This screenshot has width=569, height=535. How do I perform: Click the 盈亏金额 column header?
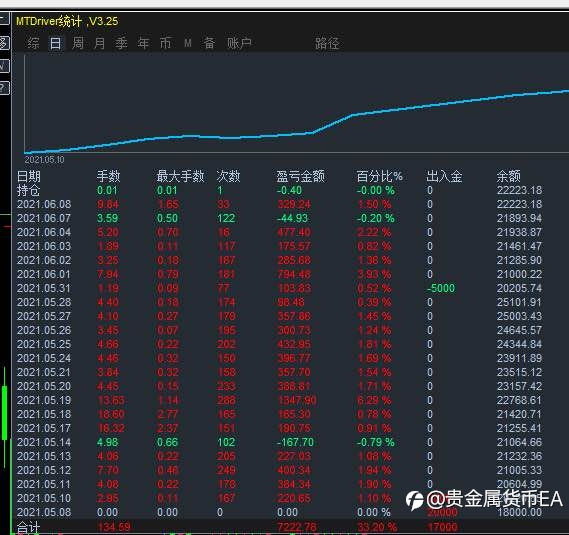300,176
